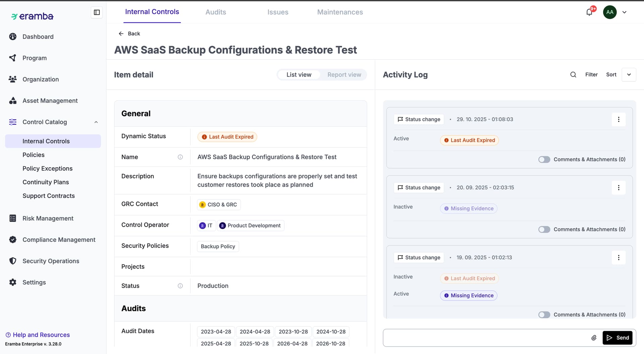Viewport: 644px width, 354px height.
Task: Click the attachment paperclip icon
Action: 594,338
